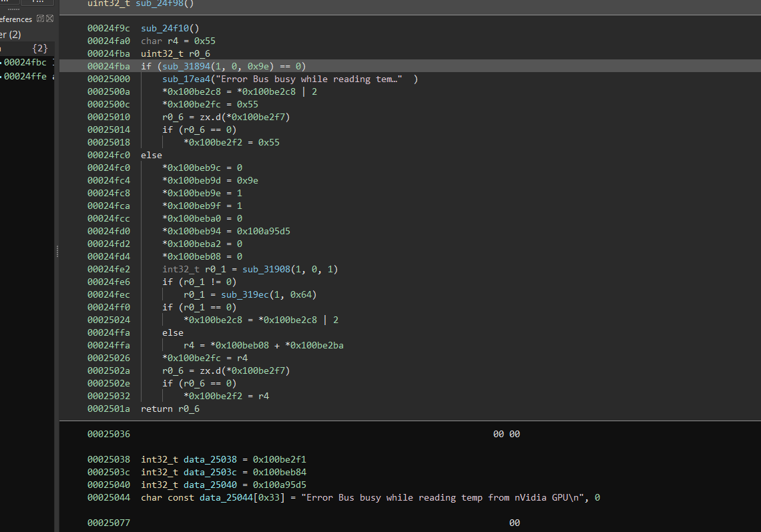The image size is (761, 532).
Task: Select cross reference entry 00024fbc
Action: pyautogui.click(x=25, y=62)
